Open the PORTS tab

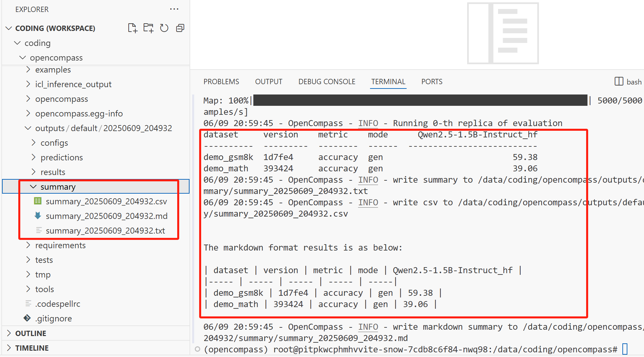pos(432,82)
